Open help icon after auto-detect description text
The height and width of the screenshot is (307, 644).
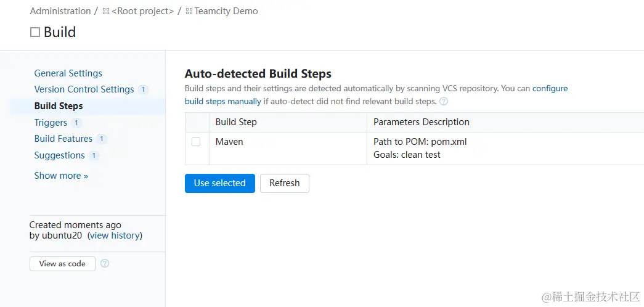(x=444, y=101)
